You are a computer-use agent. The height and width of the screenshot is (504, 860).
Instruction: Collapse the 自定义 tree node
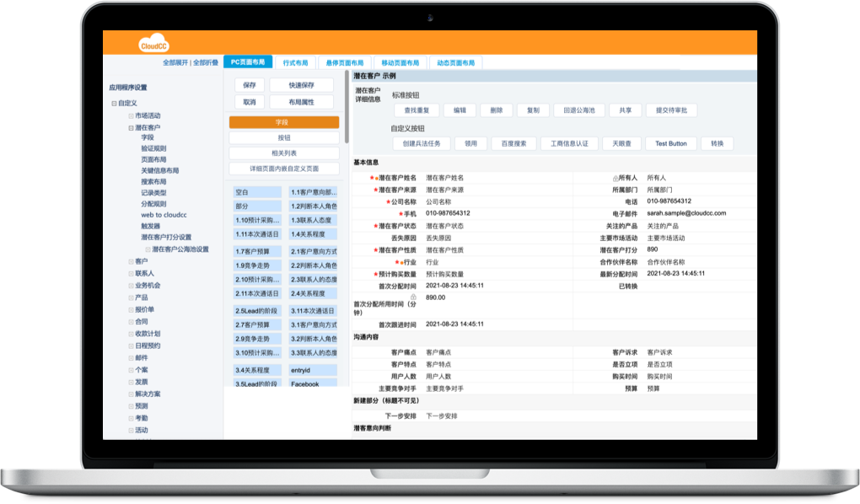tap(114, 103)
